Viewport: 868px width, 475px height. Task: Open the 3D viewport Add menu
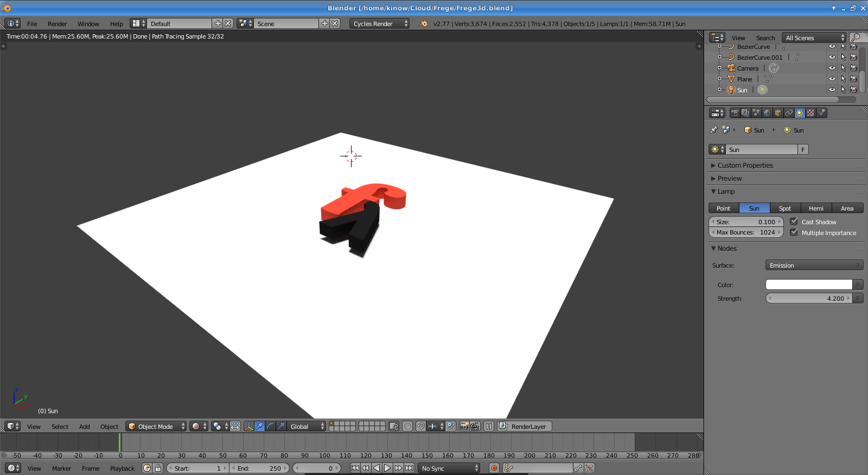click(84, 426)
